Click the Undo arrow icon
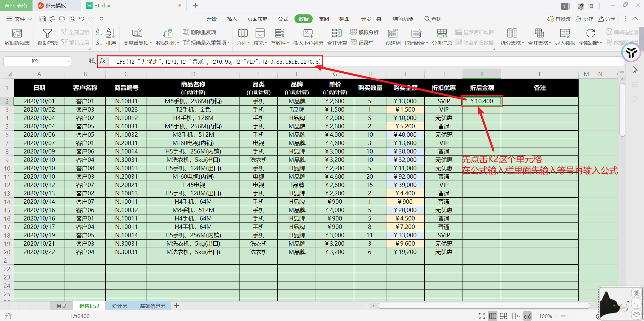Image resolution: width=644 pixels, height=321 pixels. 82,19
